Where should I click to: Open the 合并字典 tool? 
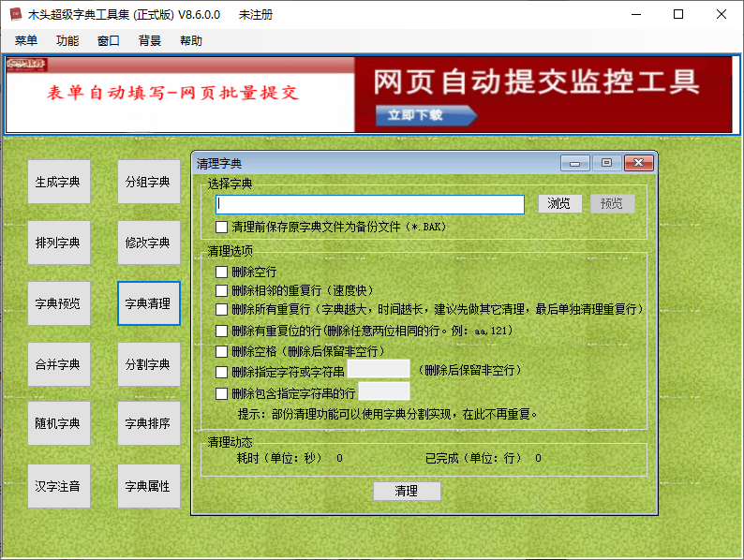[x=59, y=364]
